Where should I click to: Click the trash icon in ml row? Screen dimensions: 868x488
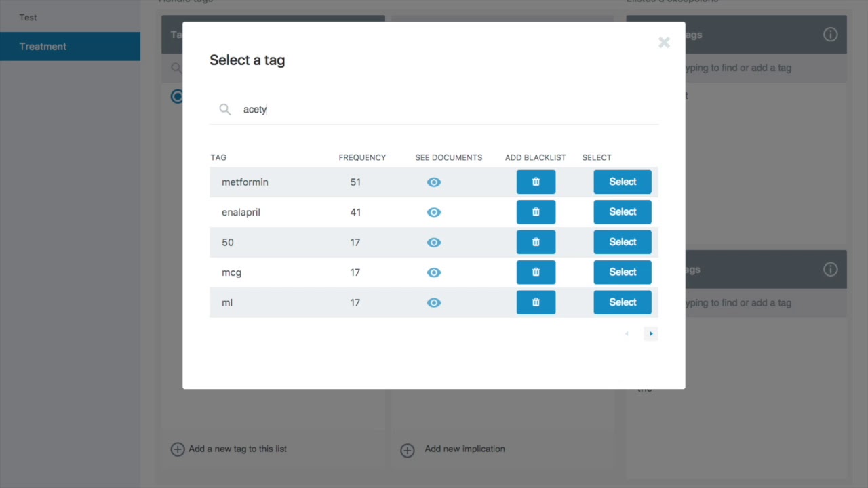coord(536,302)
